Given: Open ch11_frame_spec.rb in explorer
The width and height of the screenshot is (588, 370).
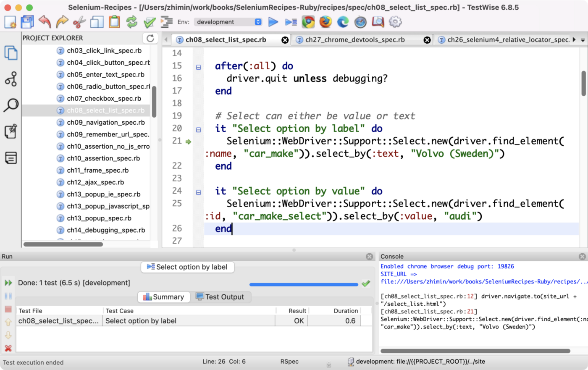Looking at the screenshot, I should click(x=97, y=170).
